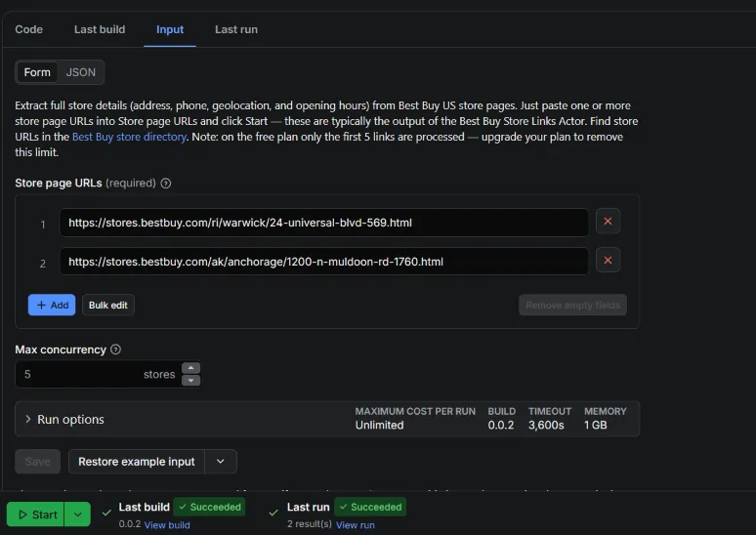
Task: Select the Form input view
Action: coord(37,72)
